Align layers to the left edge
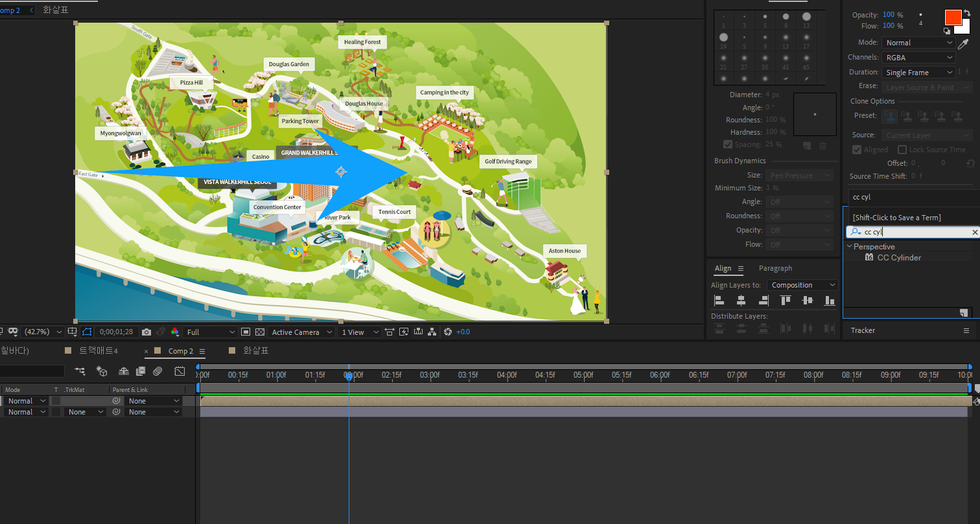Screen dimensions: 980x524 [719, 301]
